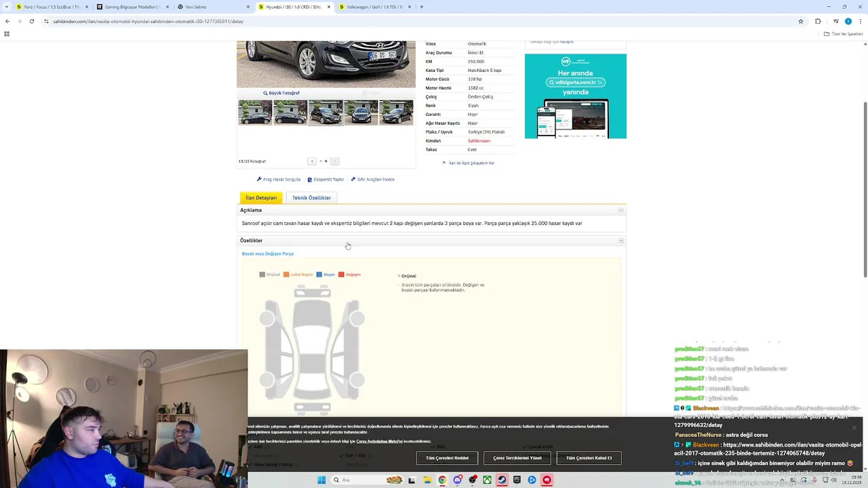Click the Boyalı veya Değişen Parça heading
The image size is (868, 488).
(x=268, y=253)
